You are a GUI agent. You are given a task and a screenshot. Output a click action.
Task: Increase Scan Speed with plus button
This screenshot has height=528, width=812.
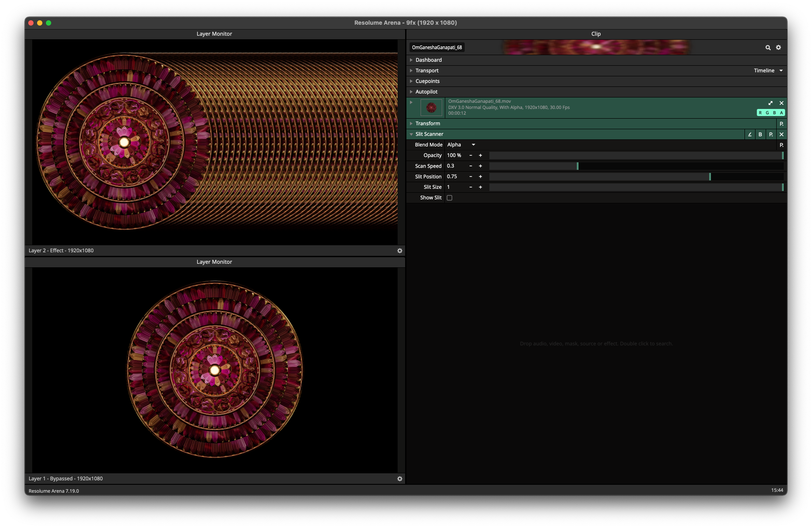[x=481, y=166]
